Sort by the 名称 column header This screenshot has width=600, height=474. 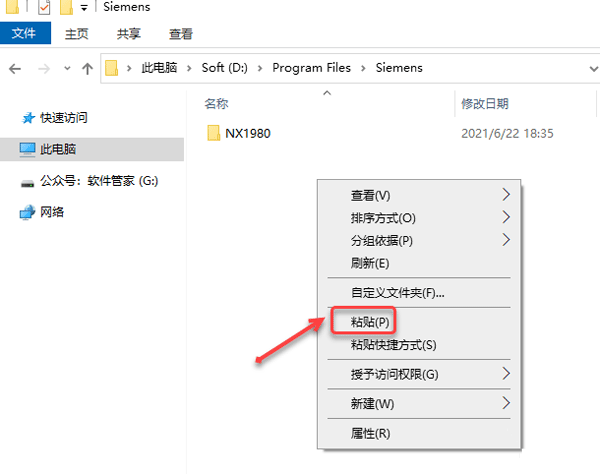(216, 104)
